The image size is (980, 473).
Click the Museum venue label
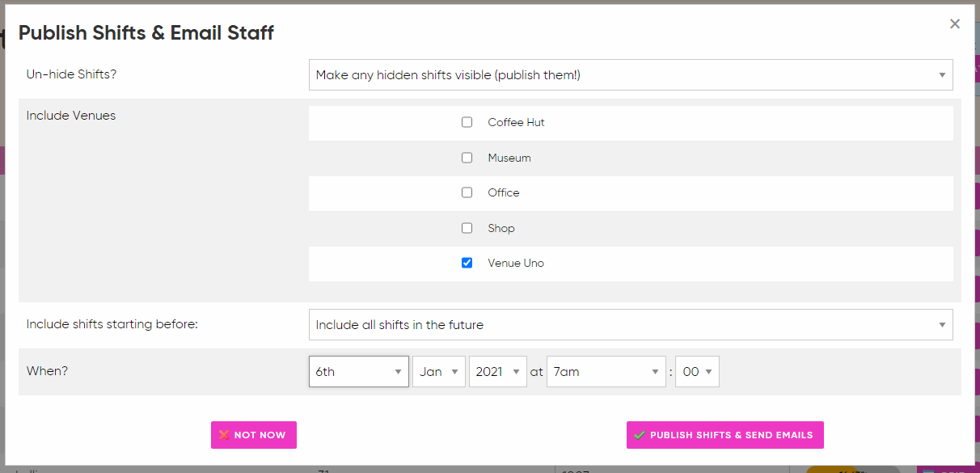coord(509,158)
